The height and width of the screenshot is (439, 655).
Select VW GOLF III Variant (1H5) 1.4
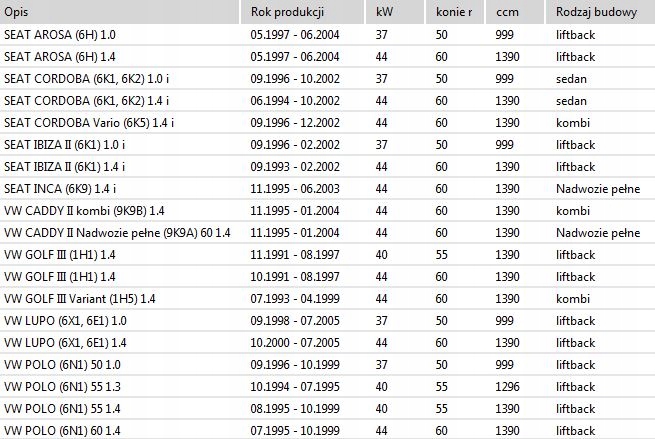click(328, 299)
